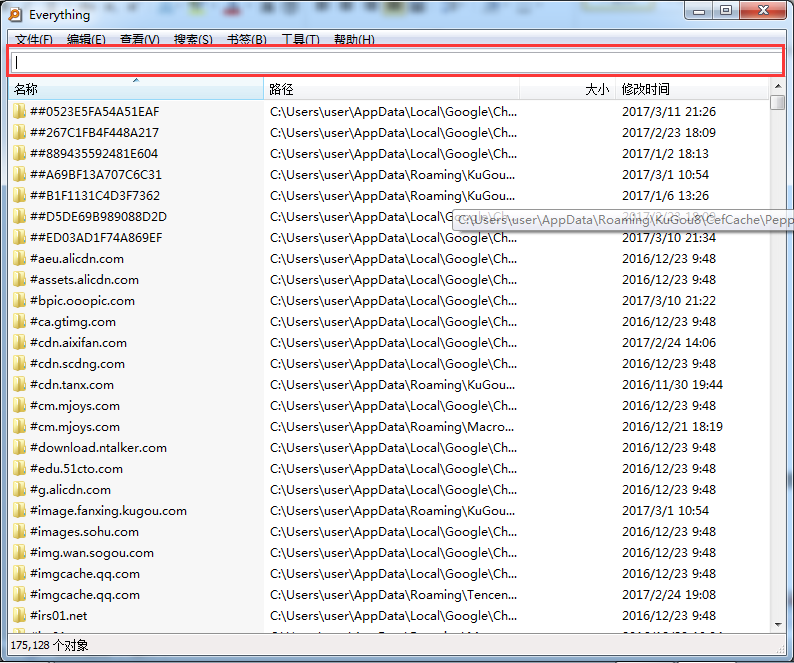794x663 pixels.
Task: Select folder icon of ##D5DE69B989088D2D
Action: (19, 216)
